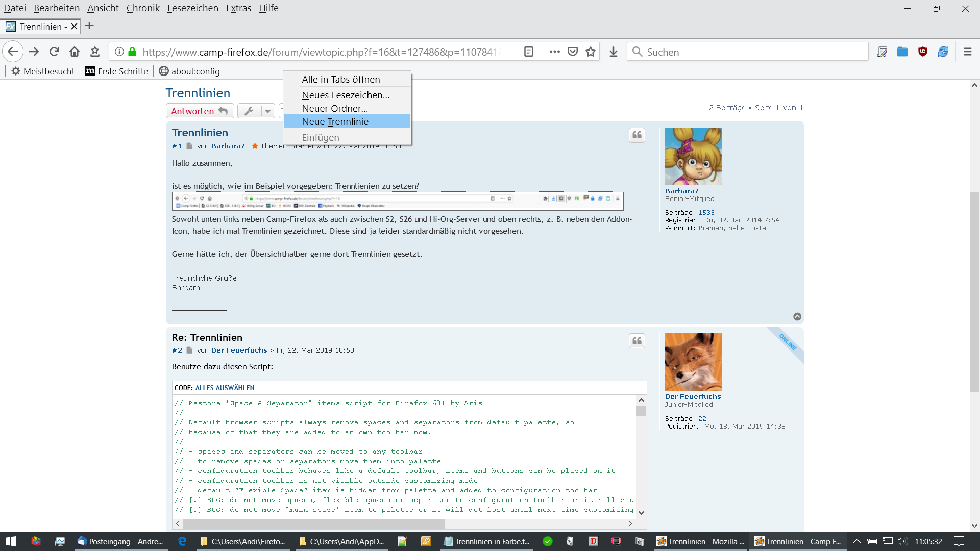Open uBlock Origin shield icon
980x551 pixels.
pos(922,52)
